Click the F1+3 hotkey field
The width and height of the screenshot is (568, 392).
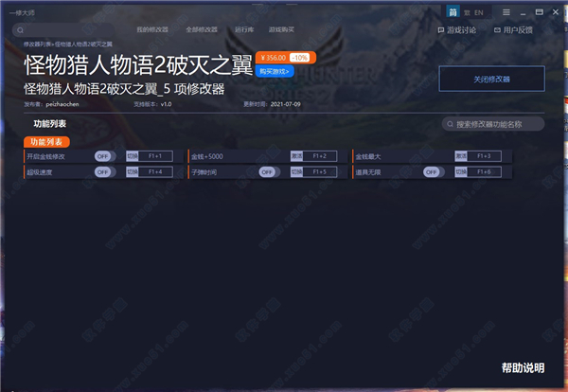[484, 156]
